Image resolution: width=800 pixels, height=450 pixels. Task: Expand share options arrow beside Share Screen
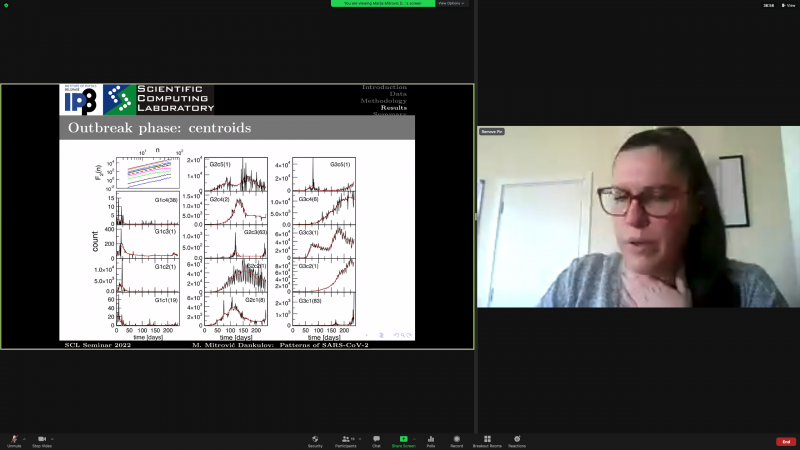coord(414,439)
